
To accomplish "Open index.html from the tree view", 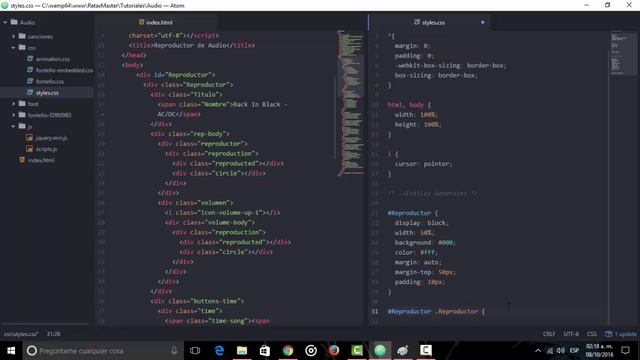I will click(41, 160).
